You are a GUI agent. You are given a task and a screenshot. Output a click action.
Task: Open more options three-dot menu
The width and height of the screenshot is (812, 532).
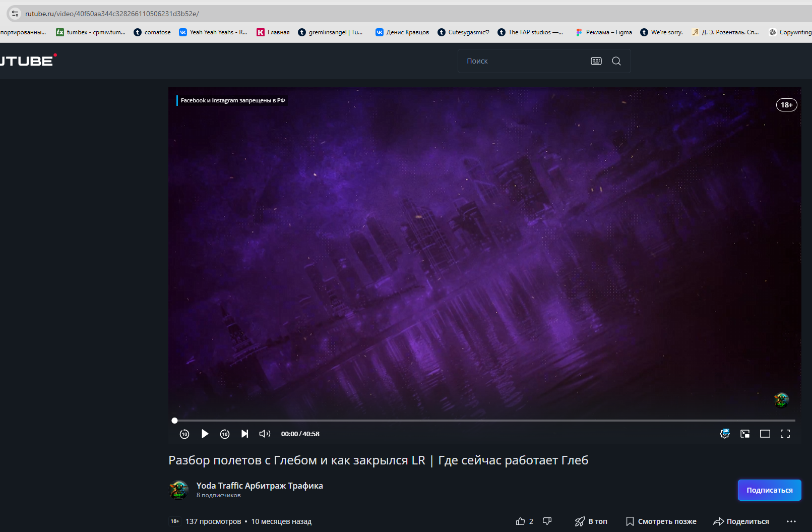pos(791,521)
